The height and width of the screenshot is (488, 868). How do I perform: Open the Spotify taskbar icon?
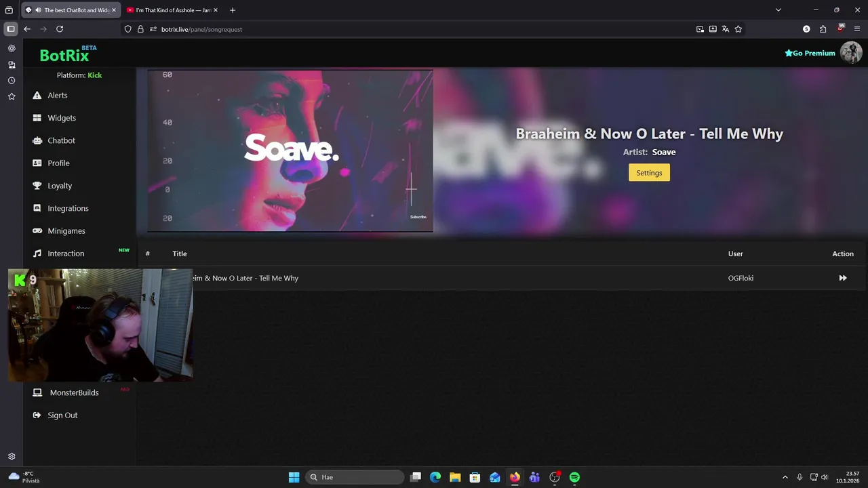pos(574,477)
